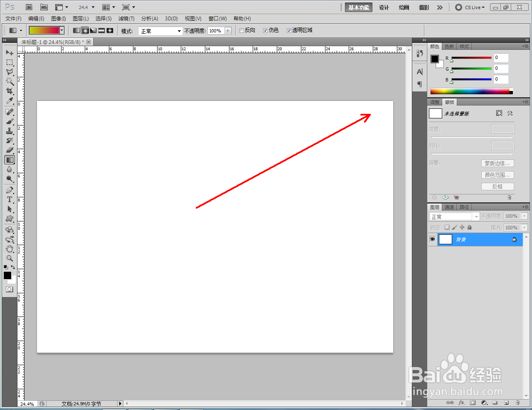Choose Angle Gradient style
The image size is (532, 410).
93,30
